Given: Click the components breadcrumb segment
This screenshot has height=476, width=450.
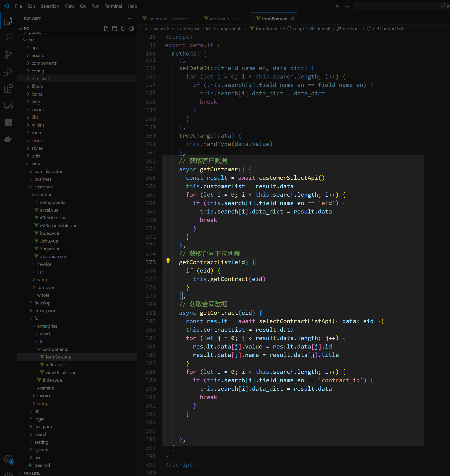Looking at the screenshot, I should [x=229, y=29].
